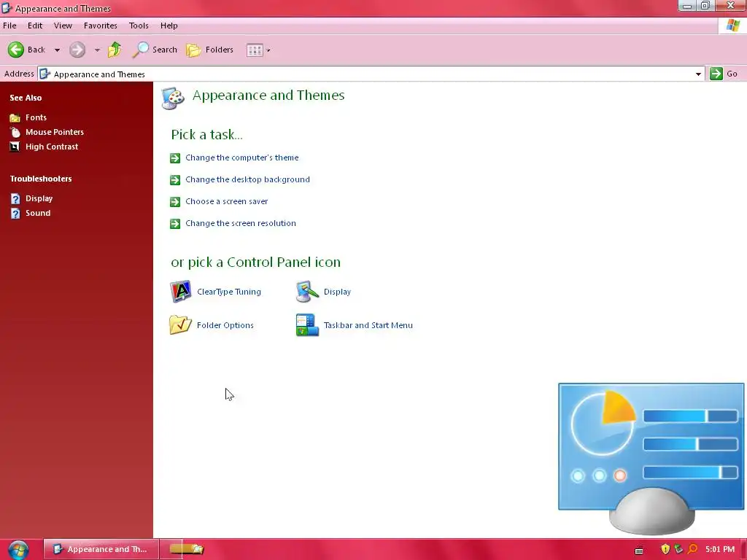This screenshot has height=560, width=747.
Task: Expand the Back history dropdown arrow
Action: coord(57,50)
